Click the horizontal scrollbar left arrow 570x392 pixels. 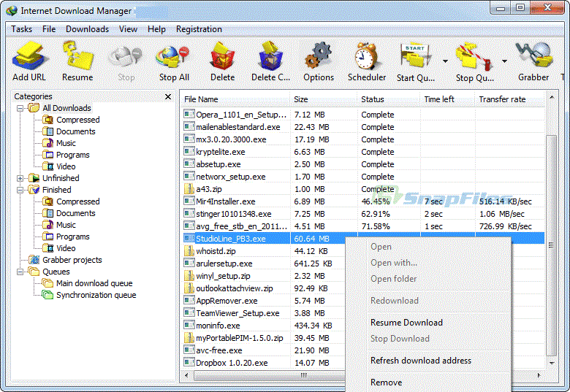[187, 375]
